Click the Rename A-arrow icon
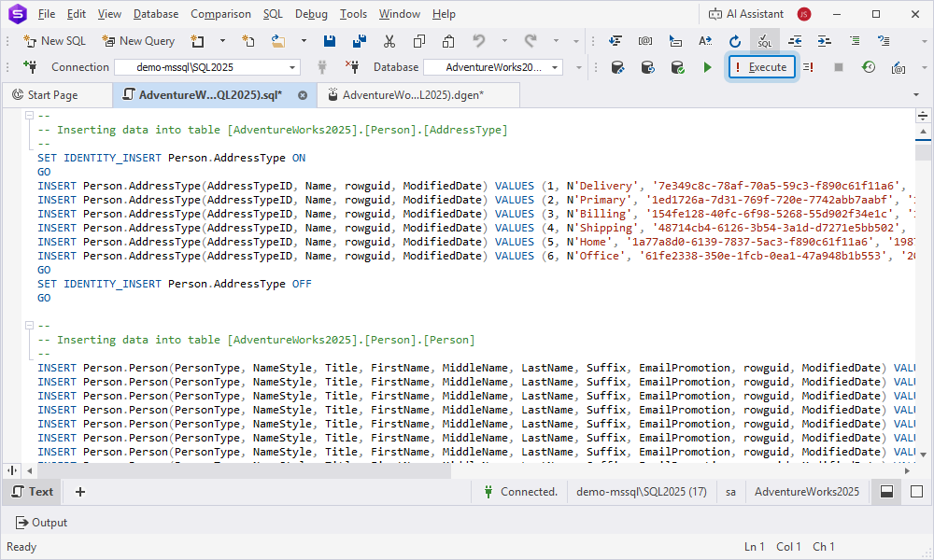This screenshot has height=560, width=934. point(704,41)
